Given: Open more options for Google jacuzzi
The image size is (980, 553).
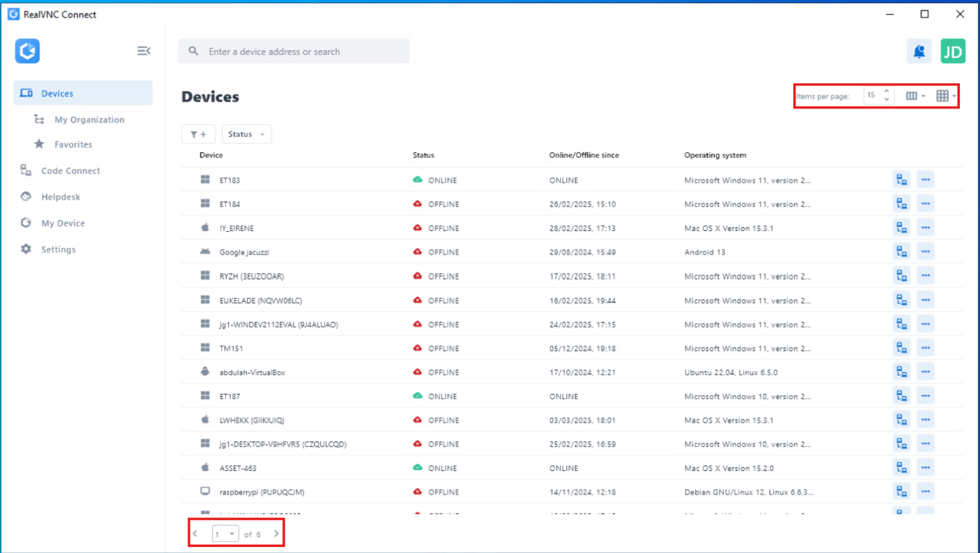Looking at the screenshot, I should (x=925, y=252).
